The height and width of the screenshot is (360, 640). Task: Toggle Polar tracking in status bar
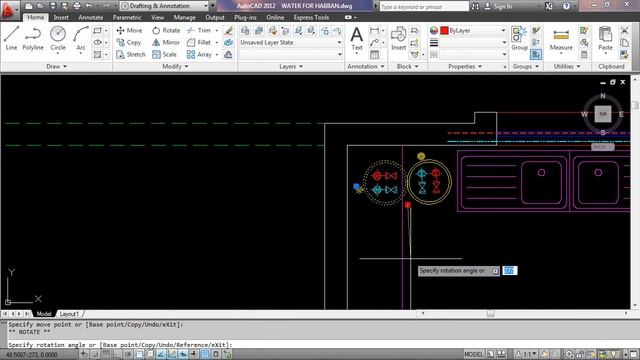pyautogui.click(x=128, y=354)
